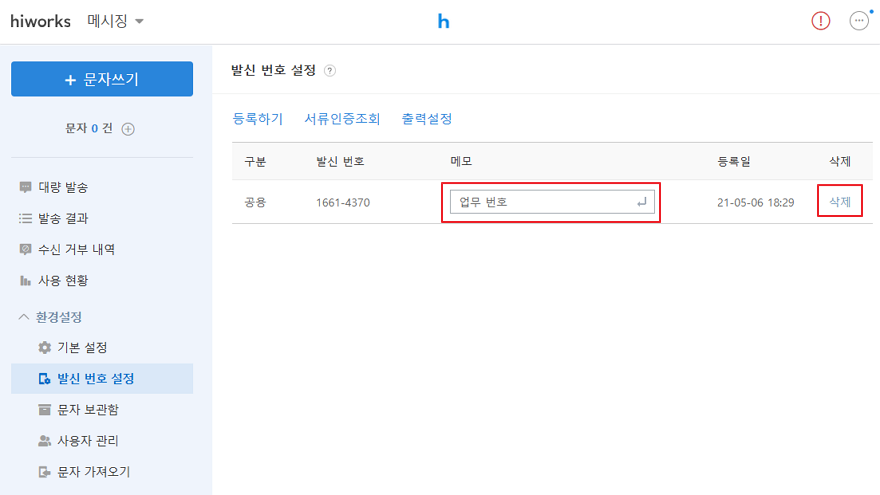Open 발송 결과 list in sidebar
880x495 pixels.
tap(63, 218)
